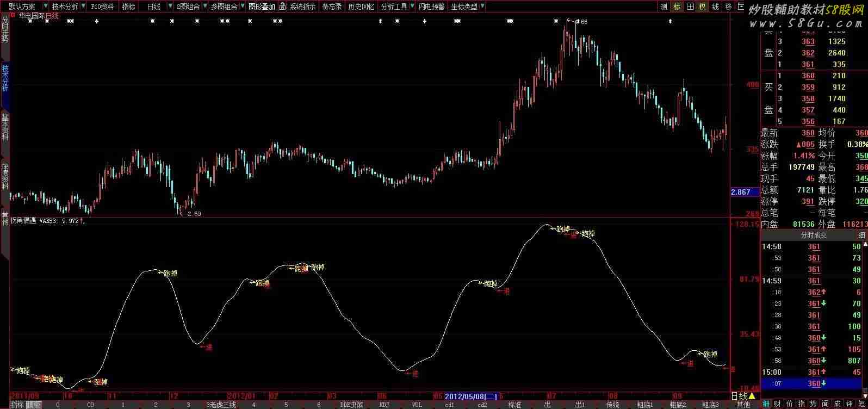This screenshot has width=868, height=409.
Task: Open the 系统指示 menu
Action: point(302,7)
